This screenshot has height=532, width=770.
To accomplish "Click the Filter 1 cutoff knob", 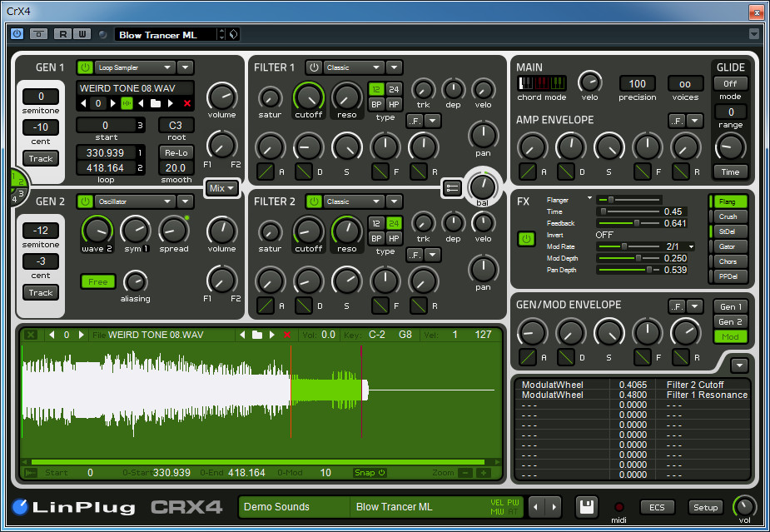I will coord(308,97).
